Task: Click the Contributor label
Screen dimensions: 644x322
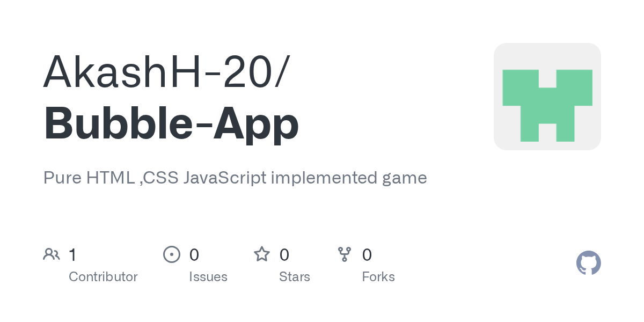Action: [x=103, y=277]
